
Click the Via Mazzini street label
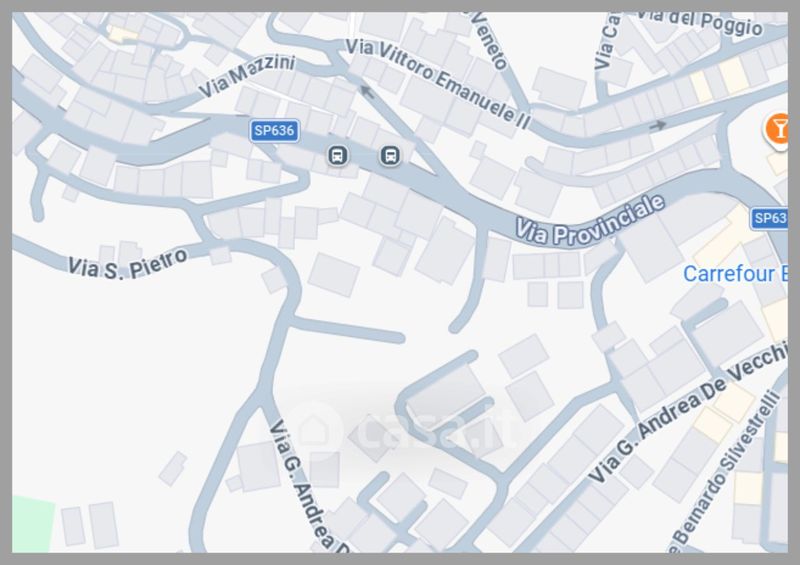point(246,76)
